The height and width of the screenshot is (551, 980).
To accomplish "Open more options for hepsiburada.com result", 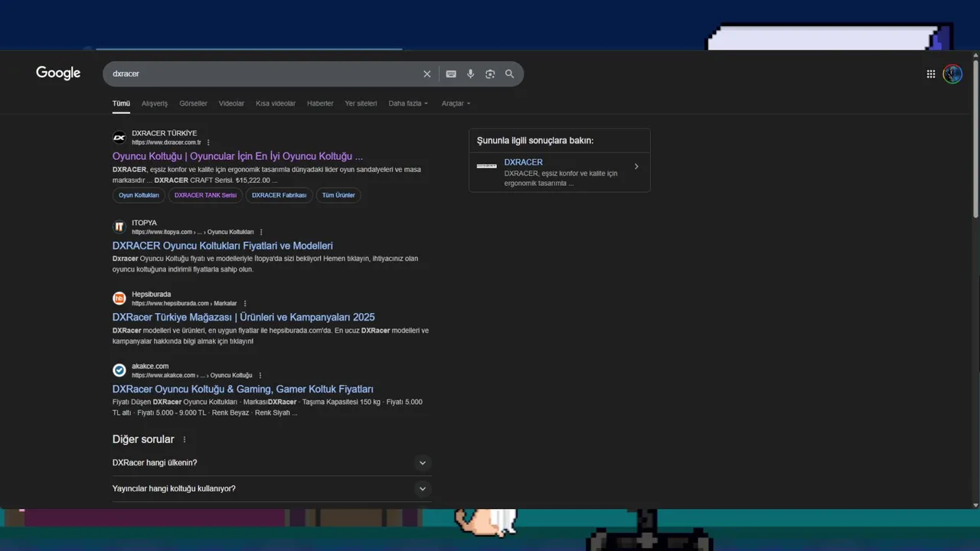I will click(245, 304).
